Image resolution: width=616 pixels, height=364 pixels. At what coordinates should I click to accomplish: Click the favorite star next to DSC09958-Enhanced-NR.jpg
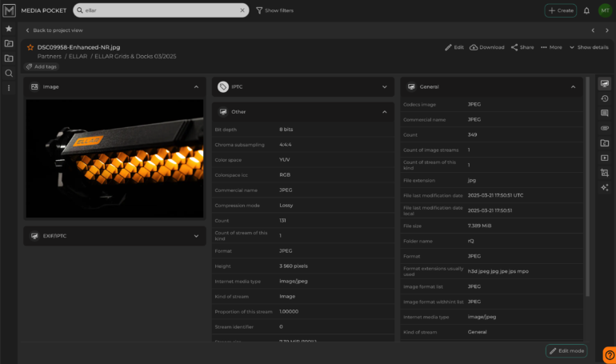click(x=30, y=47)
